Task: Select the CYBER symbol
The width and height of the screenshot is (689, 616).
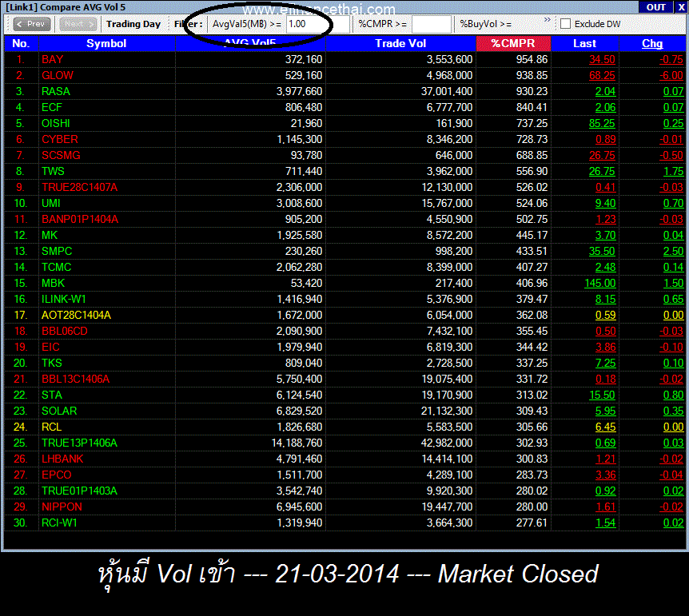Action: click(x=60, y=139)
